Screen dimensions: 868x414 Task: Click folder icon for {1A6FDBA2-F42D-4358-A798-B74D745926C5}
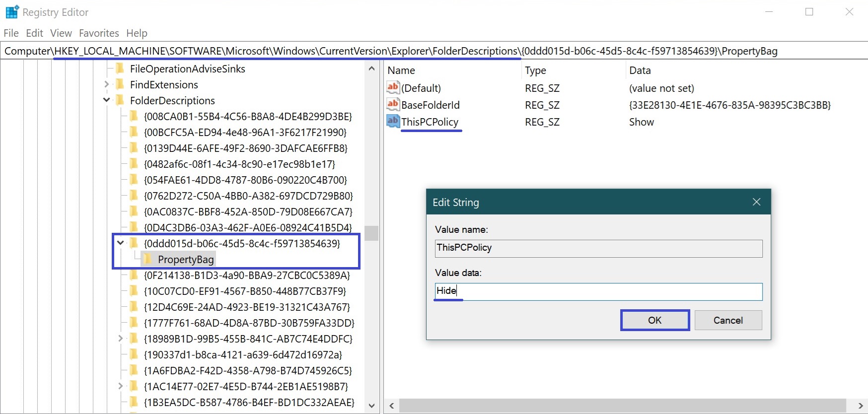point(134,370)
